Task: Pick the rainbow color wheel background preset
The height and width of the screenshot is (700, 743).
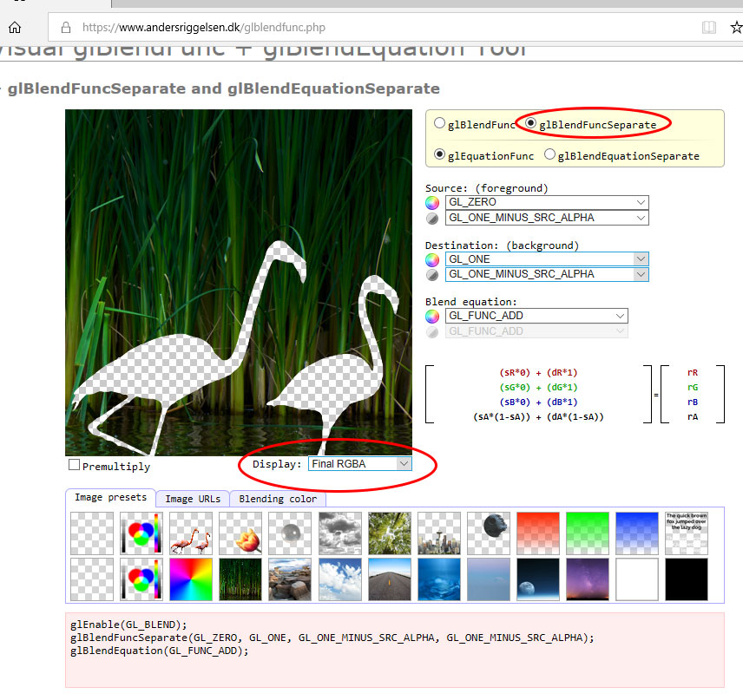Action: [190, 579]
